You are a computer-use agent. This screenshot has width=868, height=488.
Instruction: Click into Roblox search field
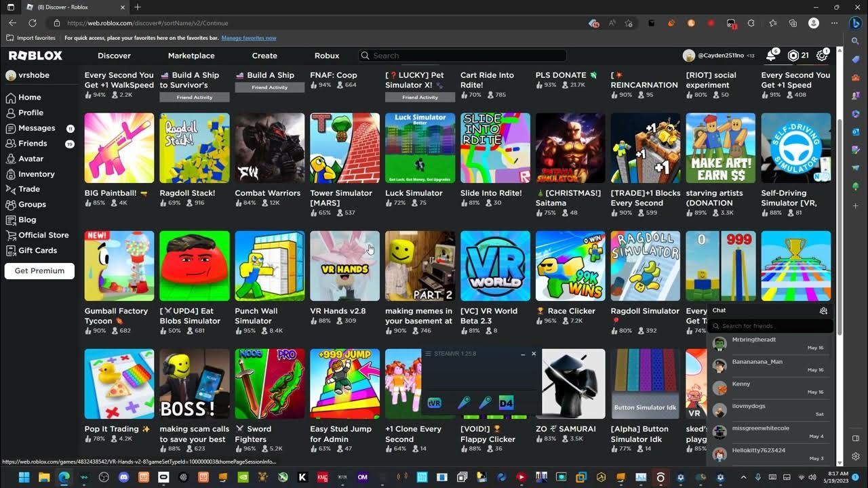point(462,56)
